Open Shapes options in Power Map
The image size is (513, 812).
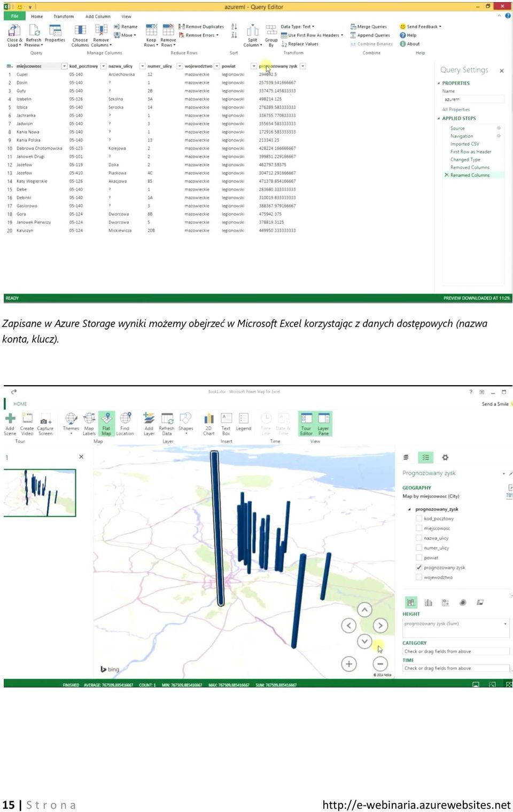pyautogui.click(x=186, y=423)
